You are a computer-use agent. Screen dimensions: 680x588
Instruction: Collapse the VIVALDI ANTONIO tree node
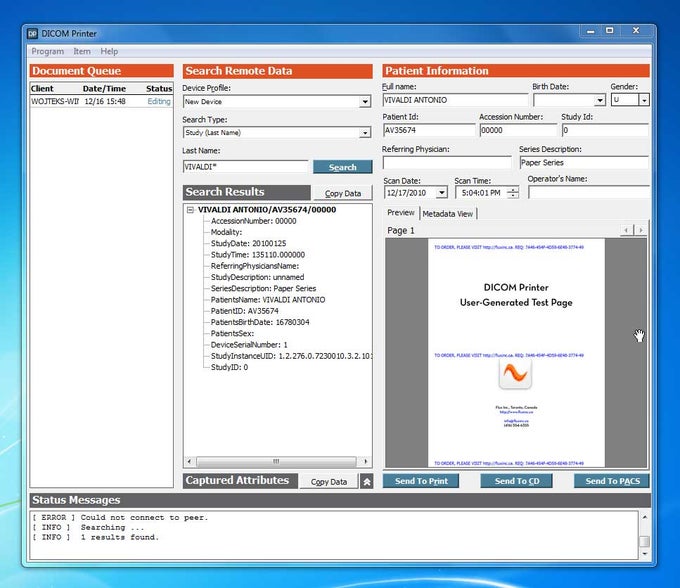(190, 210)
